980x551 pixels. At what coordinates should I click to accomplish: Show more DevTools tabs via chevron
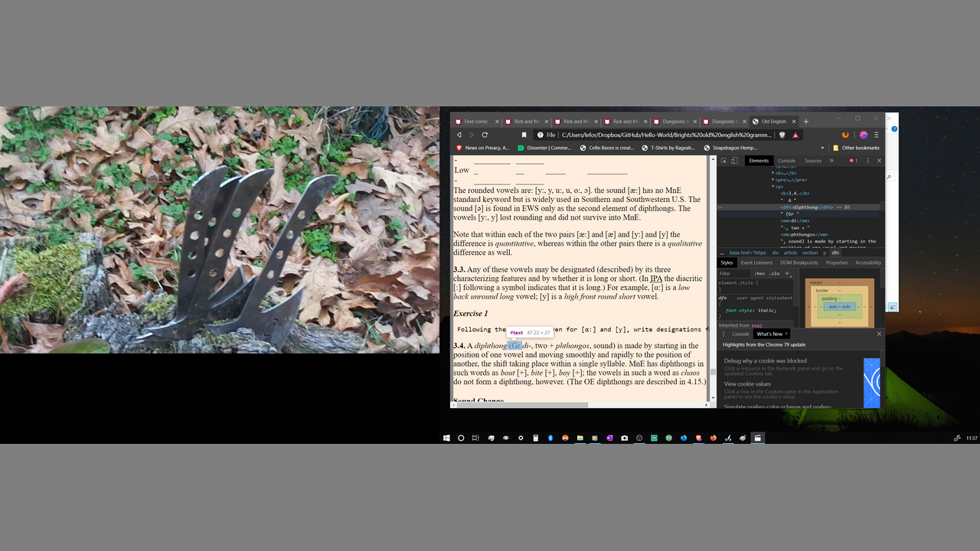831,161
